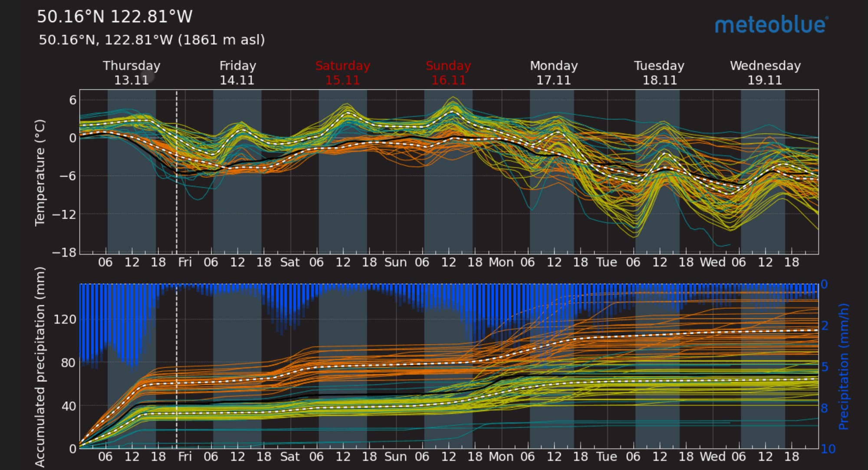Viewport: 868px width, 470px height.
Task: Click the 120 value on precipitation axis
Action: [x=65, y=320]
